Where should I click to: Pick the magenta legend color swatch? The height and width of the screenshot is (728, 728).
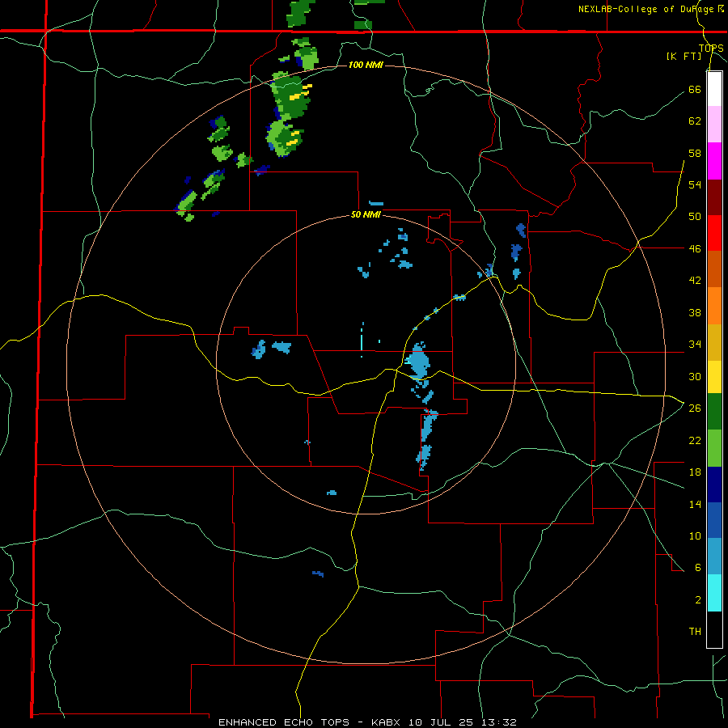(714, 161)
